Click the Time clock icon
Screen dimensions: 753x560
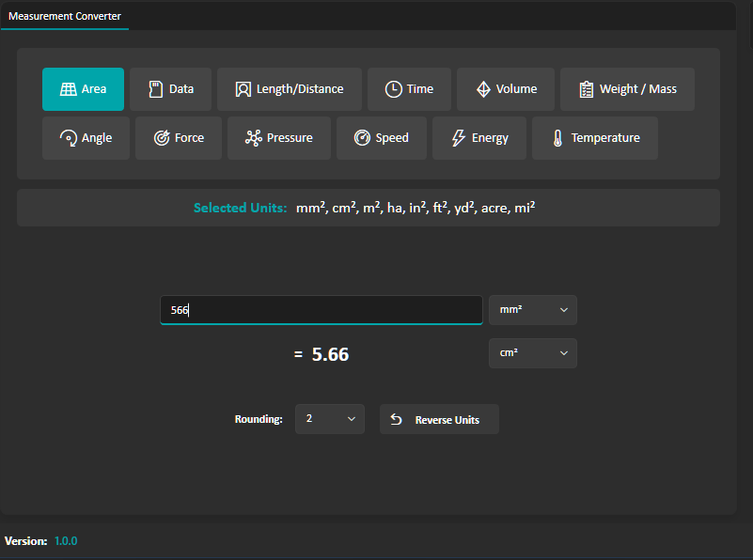coord(394,89)
